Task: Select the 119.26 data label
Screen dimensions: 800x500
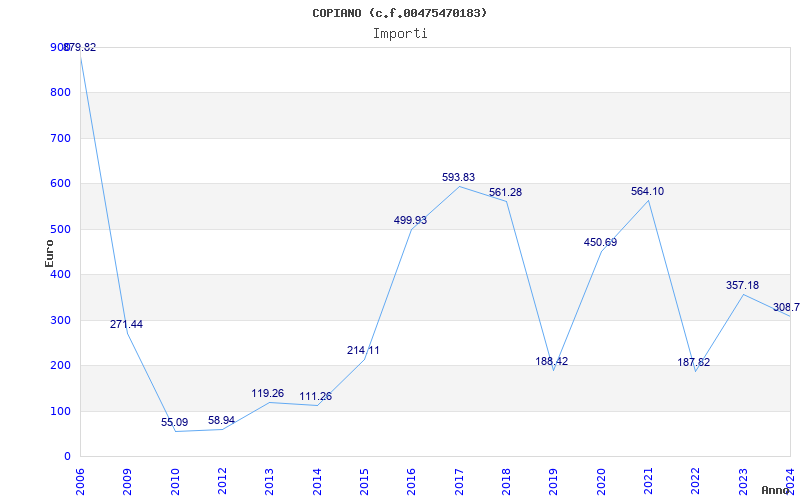Action: click(267, 393)
